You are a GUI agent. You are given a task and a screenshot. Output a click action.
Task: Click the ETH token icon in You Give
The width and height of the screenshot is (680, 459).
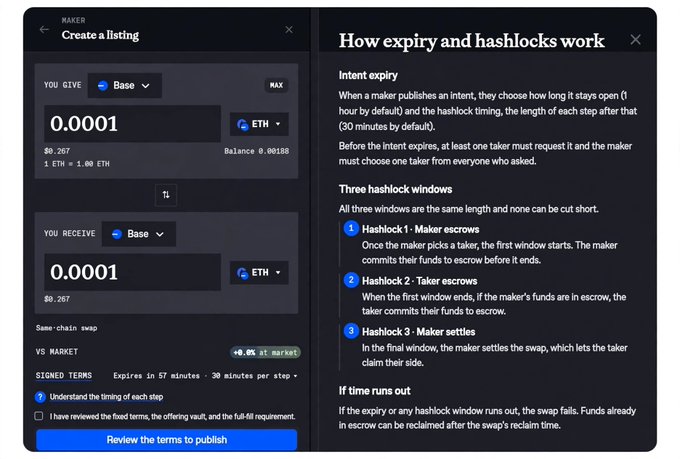tap(242, 125)
